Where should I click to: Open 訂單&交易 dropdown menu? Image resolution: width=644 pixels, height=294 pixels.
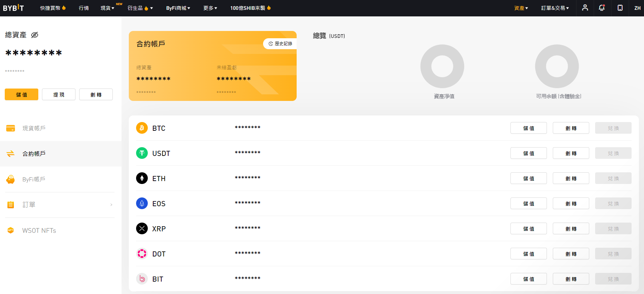(555, 8)
